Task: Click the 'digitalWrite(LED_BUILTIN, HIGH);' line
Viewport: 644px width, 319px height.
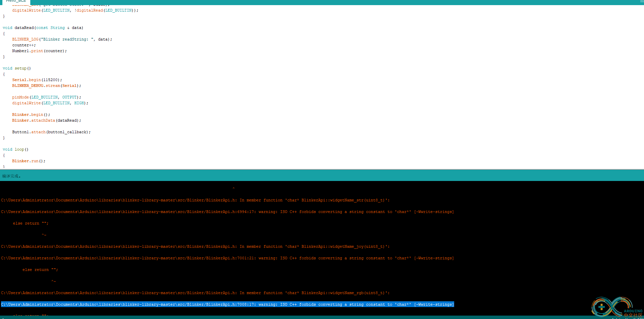Action: pos(50,103)
